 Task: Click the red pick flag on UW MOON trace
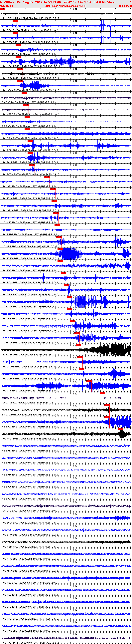coord(18,57)
